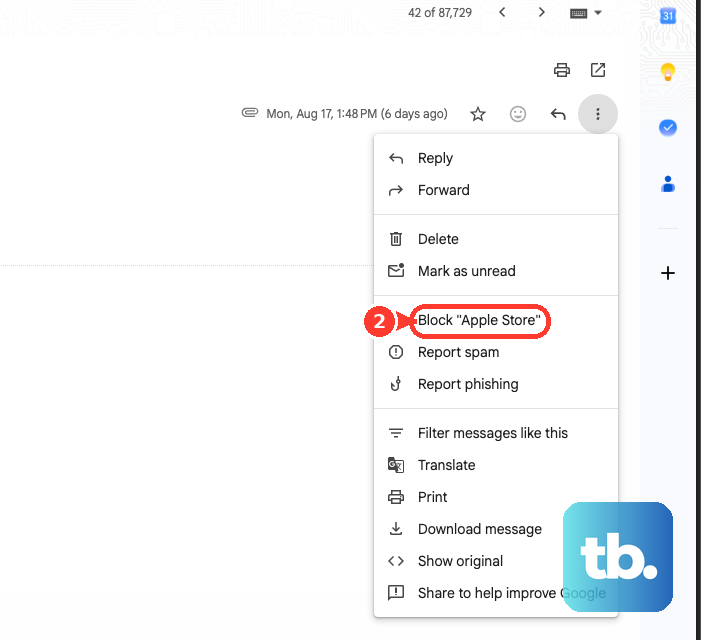Screen dimensions: 701x640
Task: Select Show original
Action: 496,561
